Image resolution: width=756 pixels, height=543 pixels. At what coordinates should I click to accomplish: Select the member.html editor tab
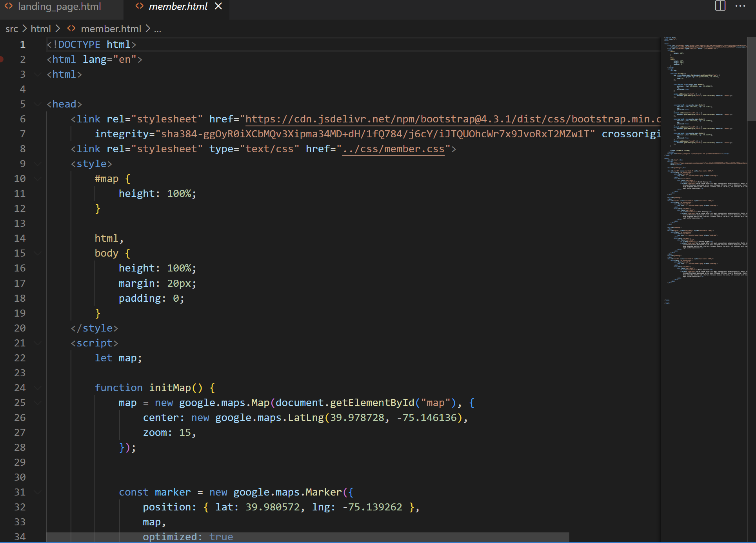click(178, 7)
